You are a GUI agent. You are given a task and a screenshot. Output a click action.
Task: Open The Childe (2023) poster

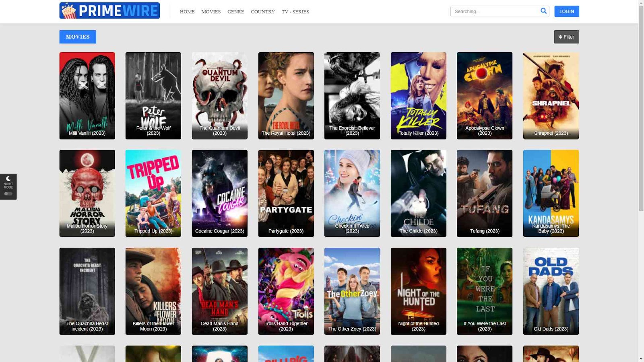tap(419, 193)
